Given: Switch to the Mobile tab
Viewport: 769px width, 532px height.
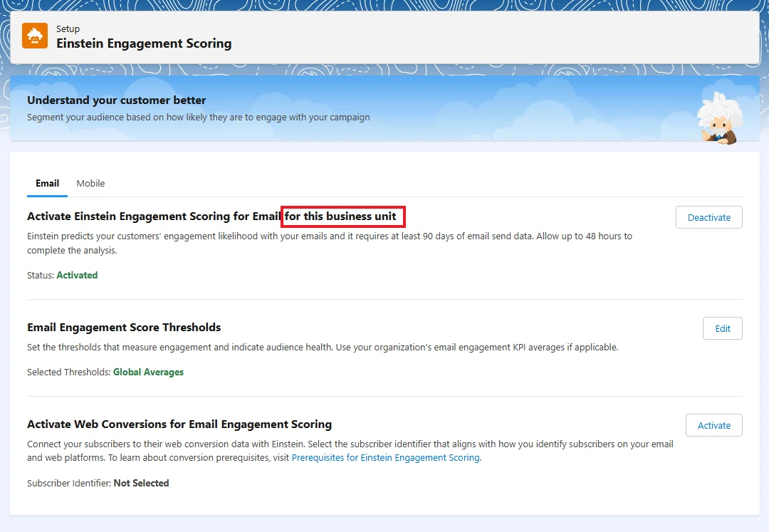Looking at the screenshot, I should pos(90,183).
